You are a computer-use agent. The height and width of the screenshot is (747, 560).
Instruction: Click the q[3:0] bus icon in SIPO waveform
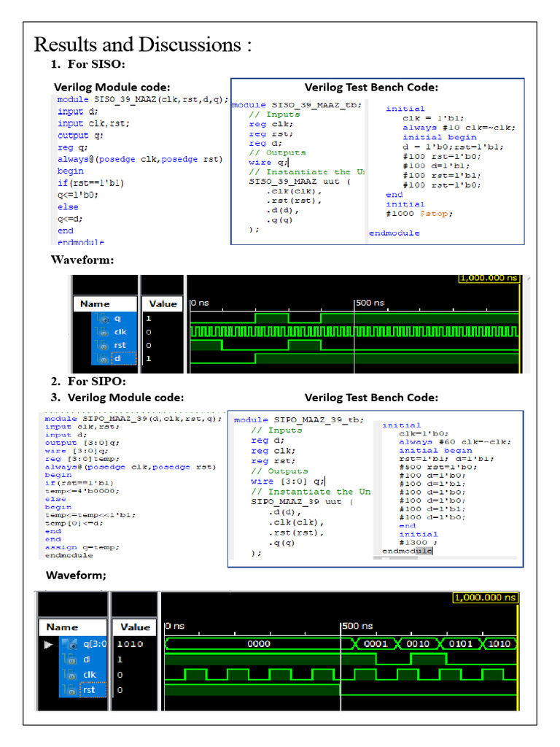pos(71,644)
